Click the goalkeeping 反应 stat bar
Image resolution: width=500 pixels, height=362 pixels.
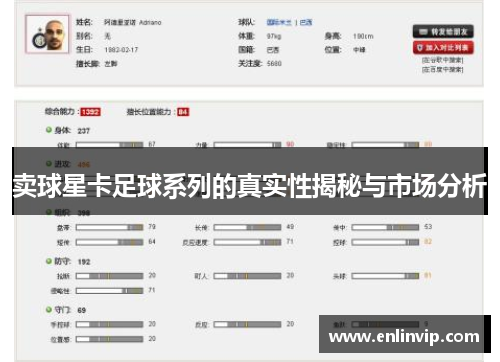[247, 324]
